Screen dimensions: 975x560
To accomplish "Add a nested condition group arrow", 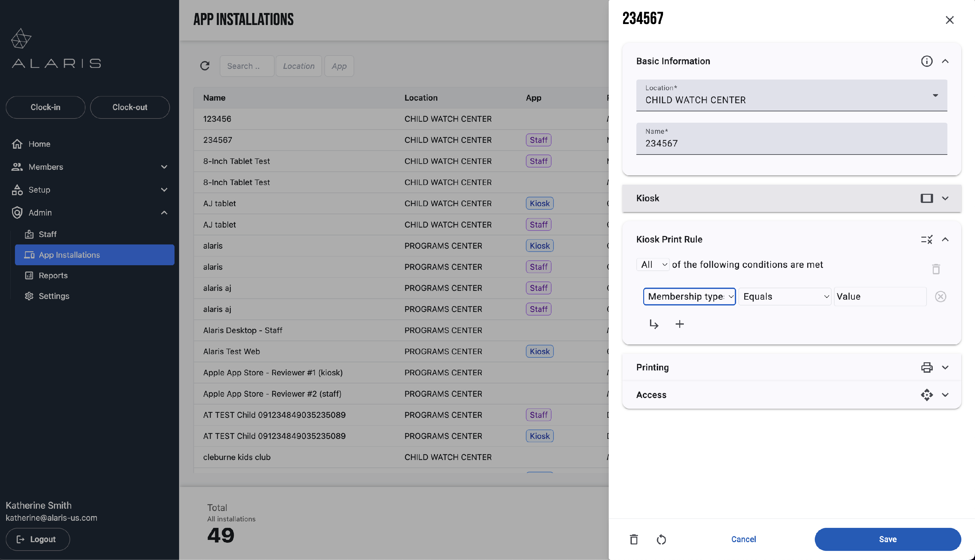I will [x=654, y=324].
